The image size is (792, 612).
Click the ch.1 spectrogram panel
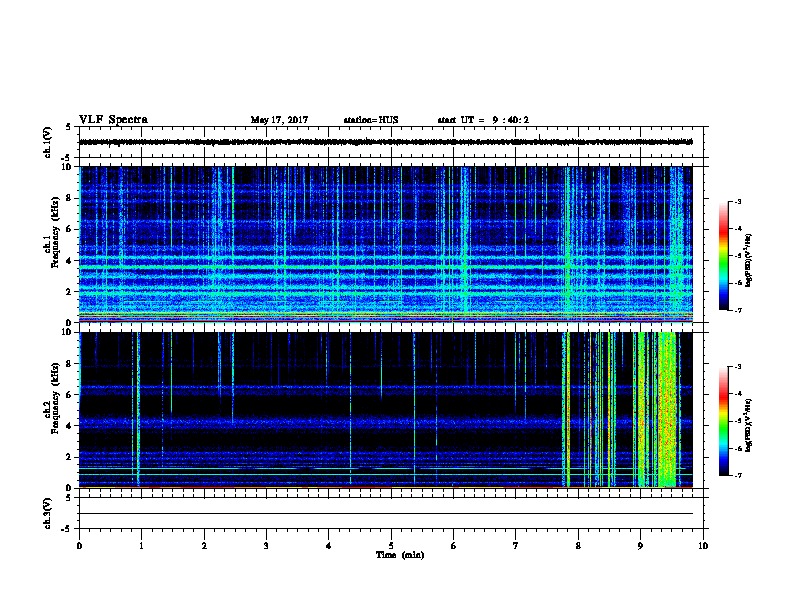(386, 244)
